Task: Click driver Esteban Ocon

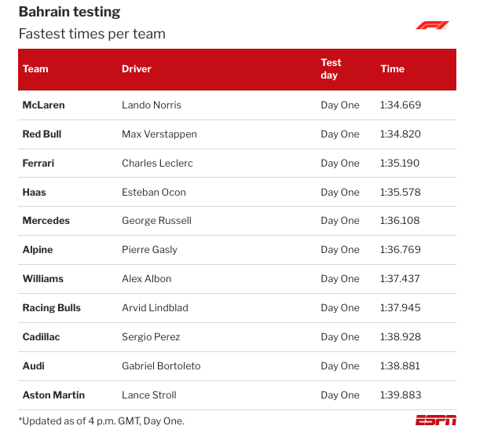Action: coord(154,193)
